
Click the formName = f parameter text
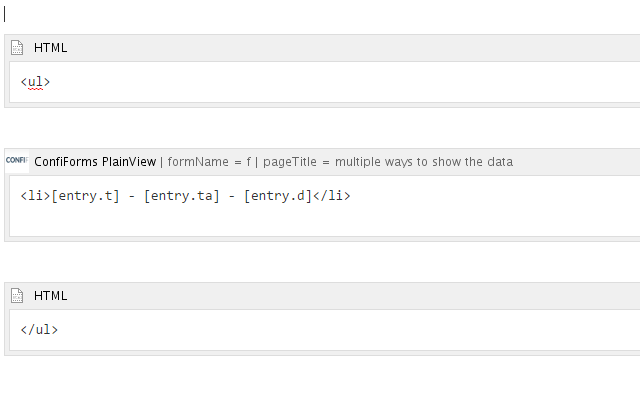[x=209, y=162]
